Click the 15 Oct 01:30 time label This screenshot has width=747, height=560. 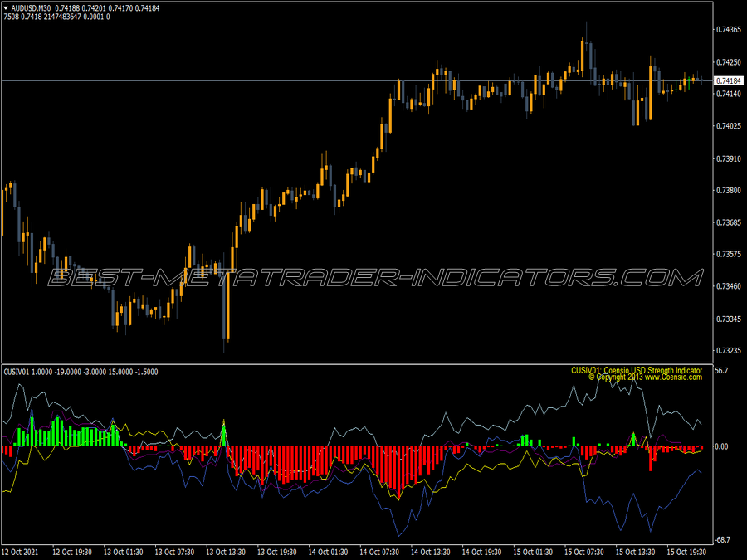[x=533, y=553]
